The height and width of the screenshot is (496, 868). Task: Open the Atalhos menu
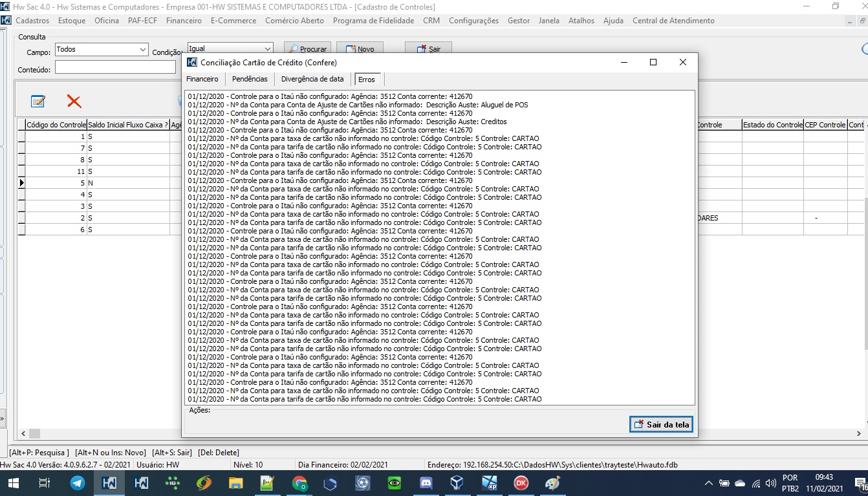581,21
